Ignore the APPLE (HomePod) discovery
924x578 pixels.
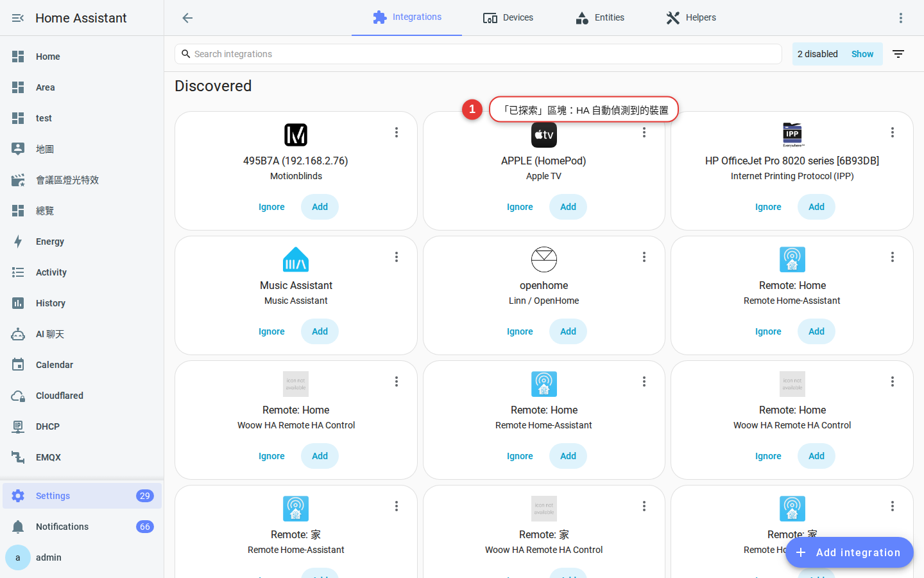tap(520, 207)
